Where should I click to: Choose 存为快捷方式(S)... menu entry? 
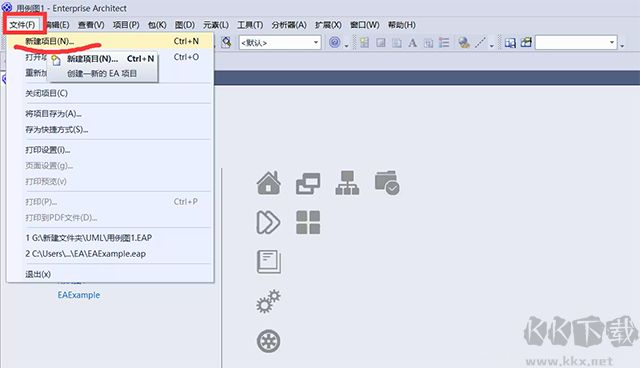click(x=110, y=130)
